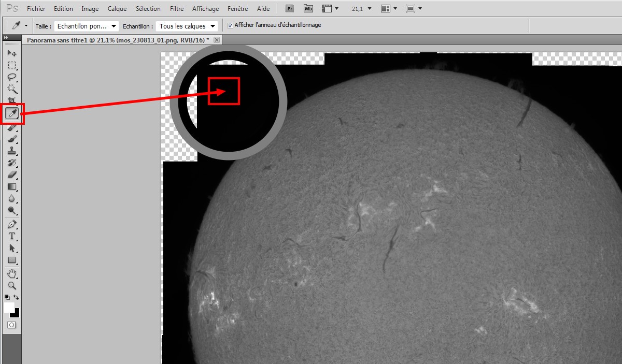Select the Spot Healing Brush tool
Image resolution: width=622 pixels, height=364 pixels.
click(11, 127)
